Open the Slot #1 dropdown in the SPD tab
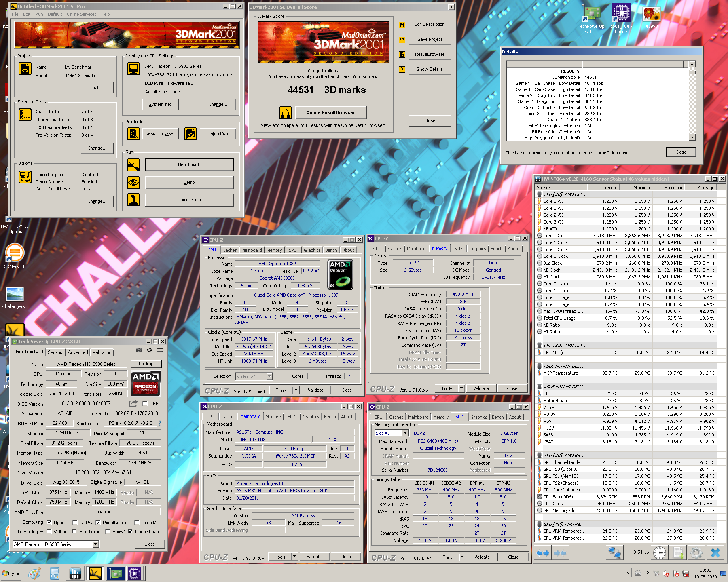The height and width of the screenshot is (582, 728). coord(406,433)
